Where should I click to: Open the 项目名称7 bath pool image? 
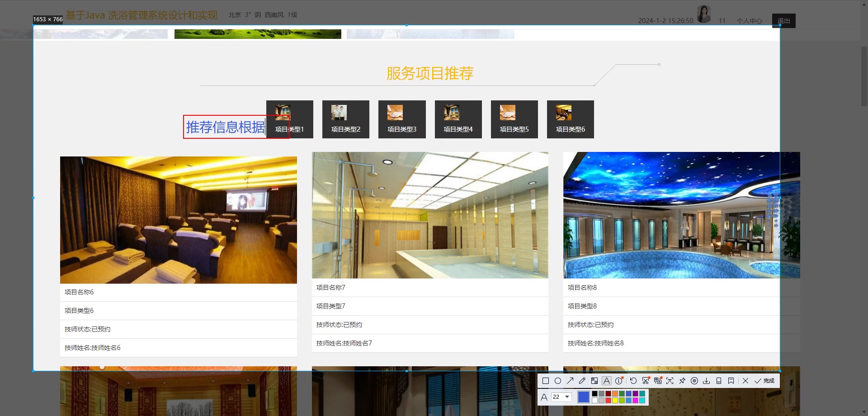[x=430, y=215]
